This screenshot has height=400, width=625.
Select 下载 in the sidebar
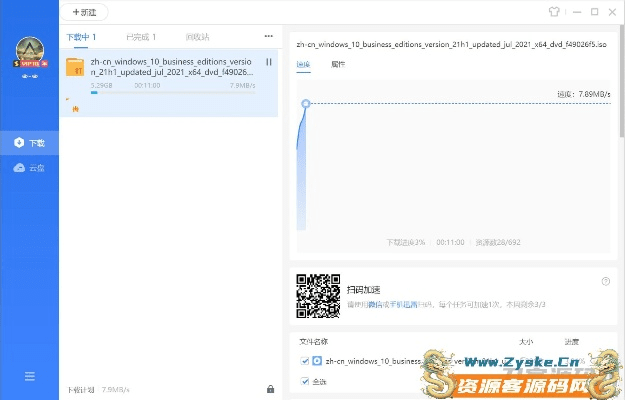coord(29,143)
